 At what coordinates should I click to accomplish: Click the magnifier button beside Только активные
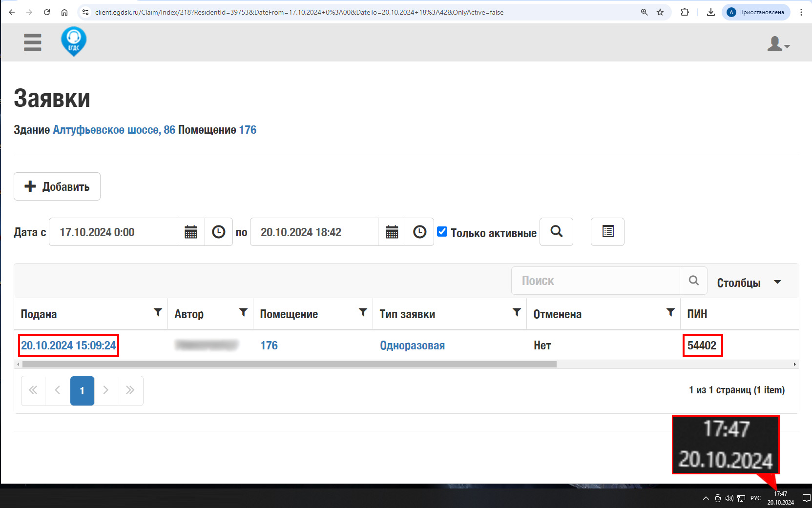click(x=556, y=232)
